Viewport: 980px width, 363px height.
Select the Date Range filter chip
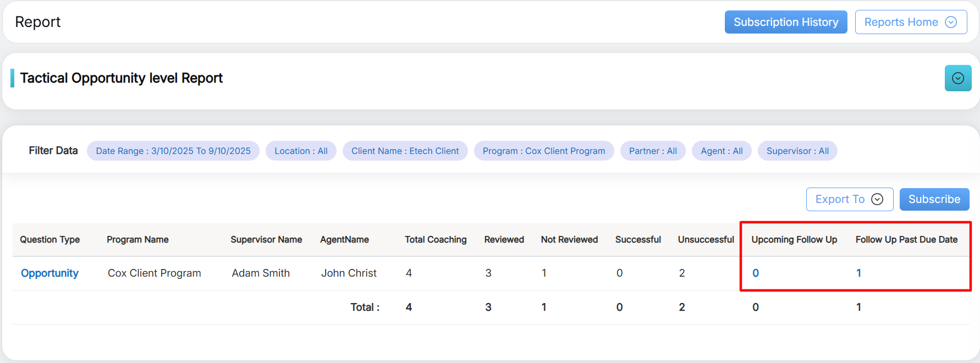pyautogui.click(x=173, y=151)
